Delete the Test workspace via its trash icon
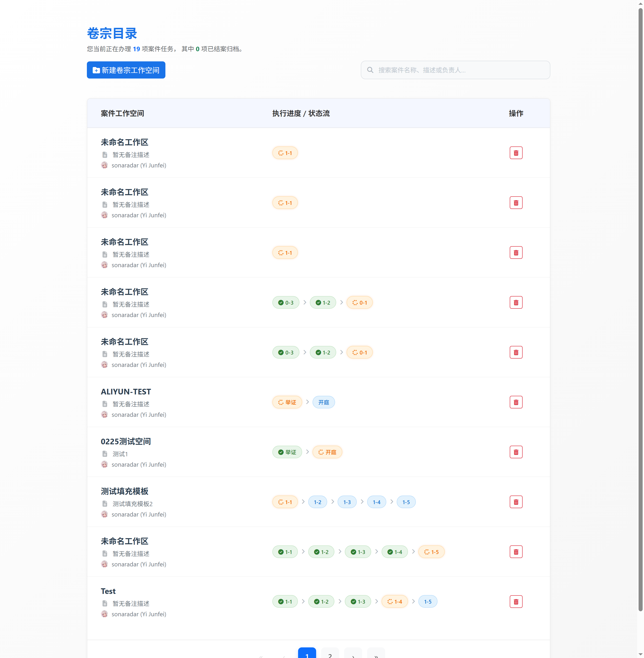 coord(516,602)
